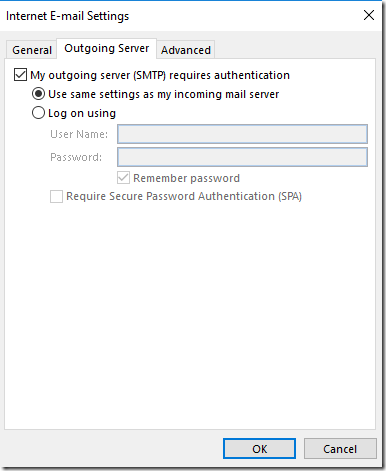Screen dimensions: 386x471
Task: Focus the User Name text field
Action: 242,134
